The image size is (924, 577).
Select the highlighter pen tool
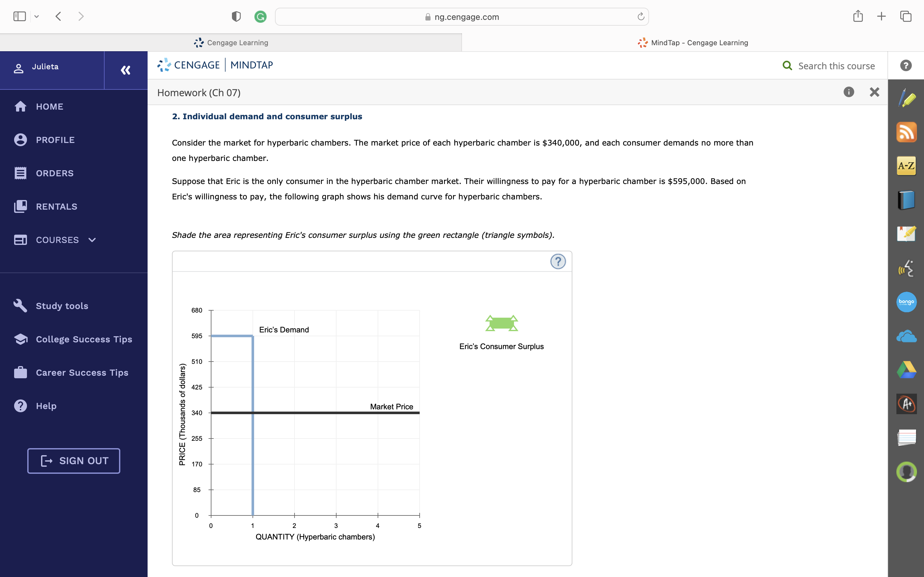907,98
